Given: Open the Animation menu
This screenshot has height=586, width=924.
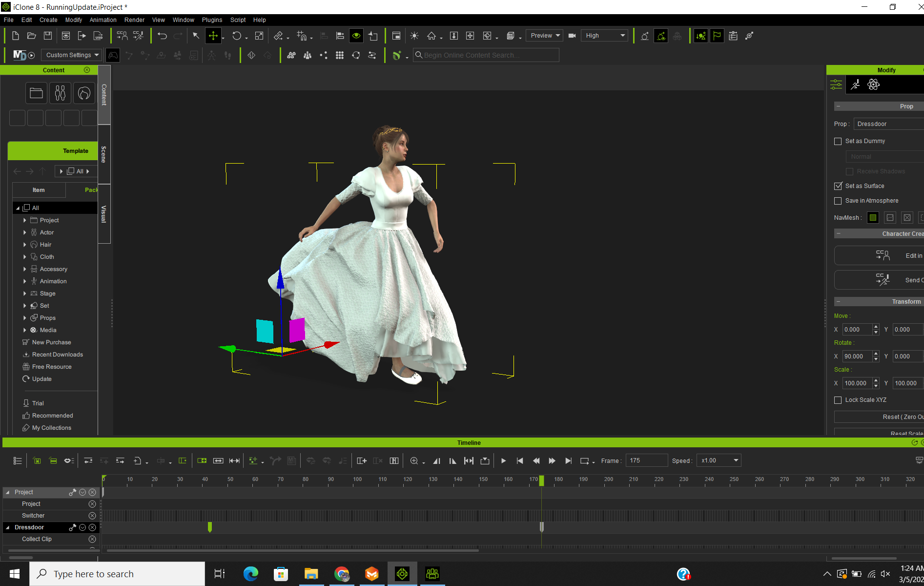Looking at the screenshot, I should pyautogui.click(x=103, y=20).
